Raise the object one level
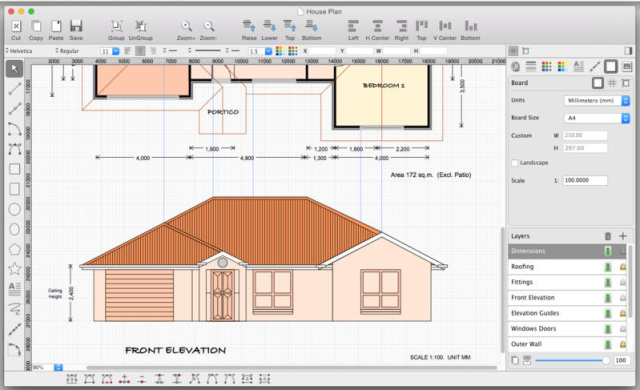 (249, 26)
